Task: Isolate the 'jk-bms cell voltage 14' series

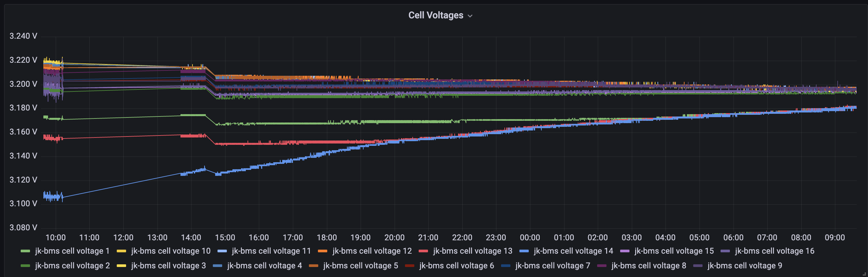Action: tap(573, 251)
